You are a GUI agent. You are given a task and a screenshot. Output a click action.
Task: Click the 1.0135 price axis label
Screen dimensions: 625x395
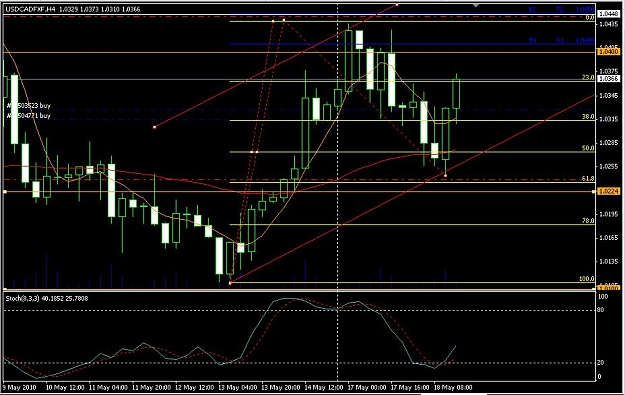pyautogui.click(x=608, y=262)
